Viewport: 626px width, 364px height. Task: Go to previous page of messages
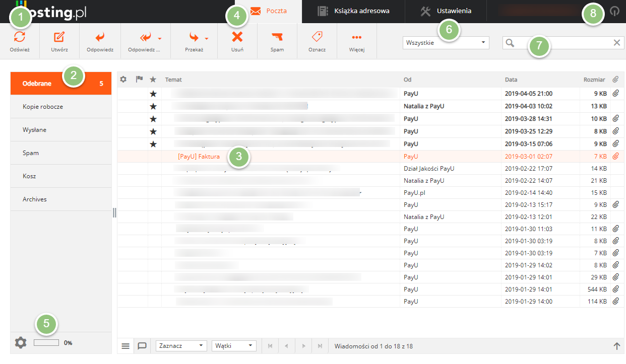click(x=287, y=346)
